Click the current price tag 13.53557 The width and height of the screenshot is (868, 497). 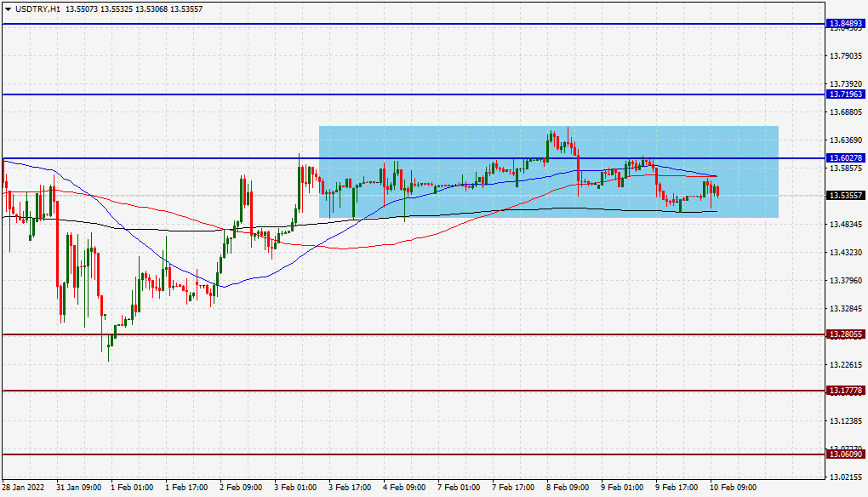[843, 196]
